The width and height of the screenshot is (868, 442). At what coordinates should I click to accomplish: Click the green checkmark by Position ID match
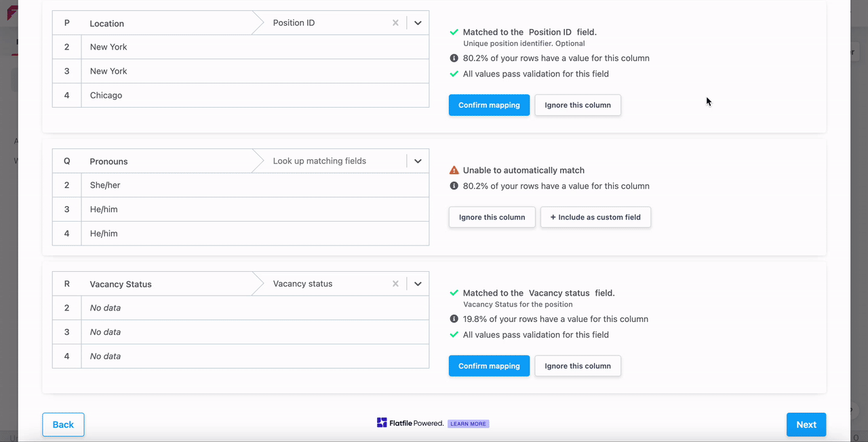point(454,32)
